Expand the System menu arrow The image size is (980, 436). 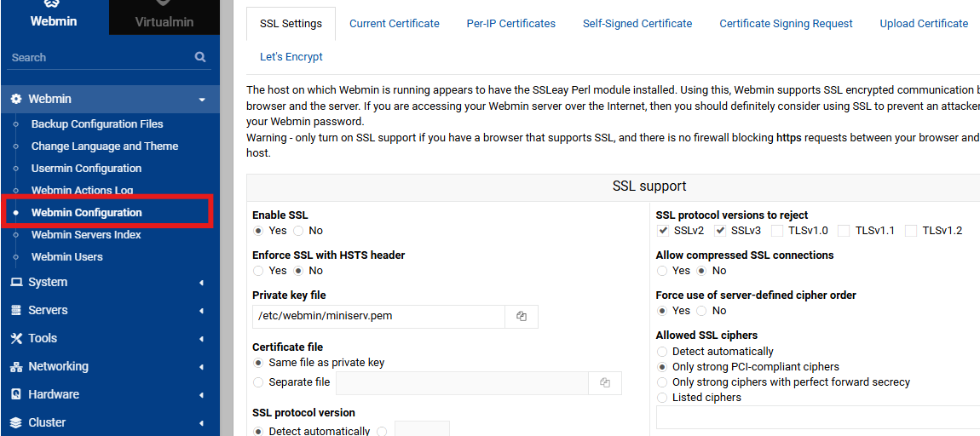(202, 283)
